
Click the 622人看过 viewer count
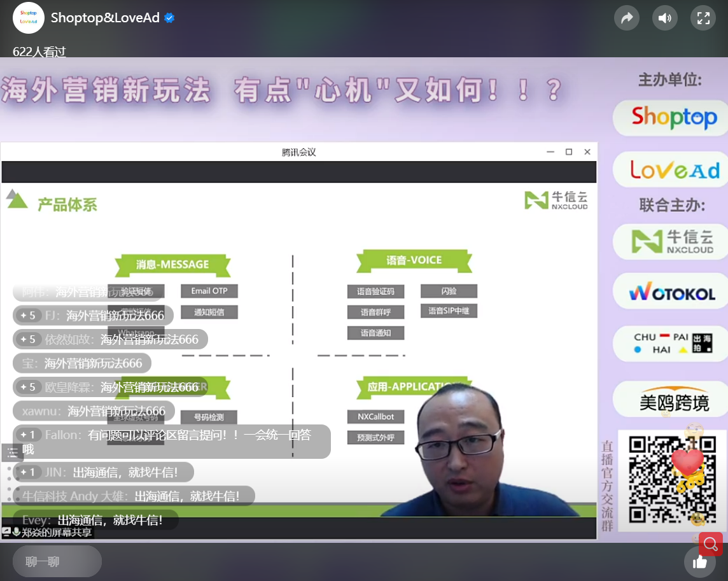tap(39, 52)
